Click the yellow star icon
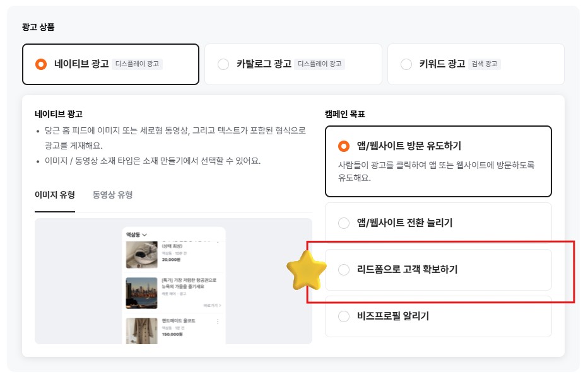Image resolution: width=588 pixels, height=382 pixels. (307, 270)
